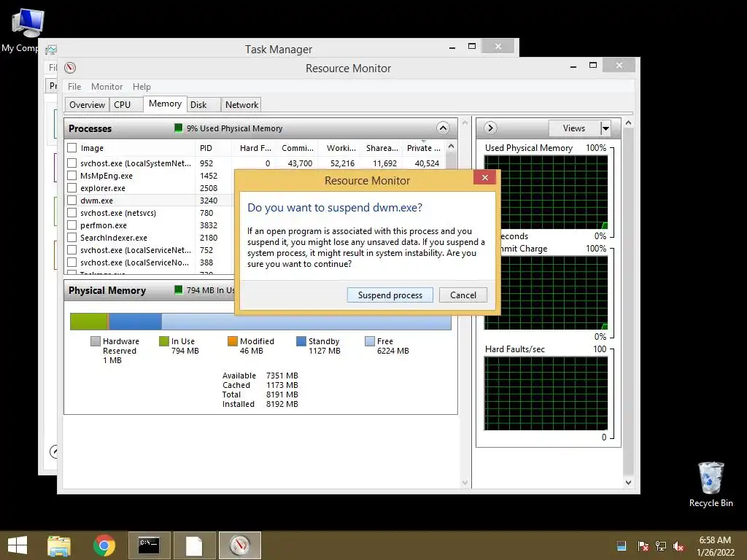
Task: Click the Resource Monitor title bar icon
Action: [70, 68]
